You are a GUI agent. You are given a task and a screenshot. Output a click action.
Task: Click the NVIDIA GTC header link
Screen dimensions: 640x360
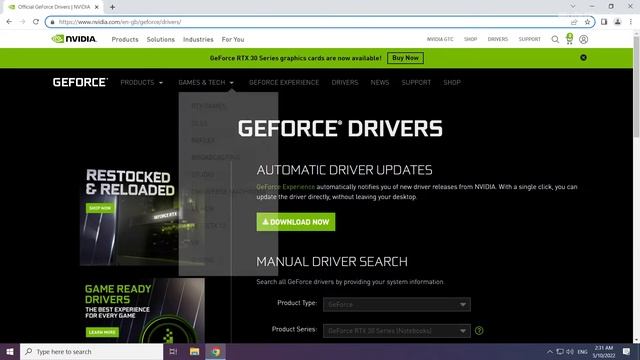tap(440, 39)
